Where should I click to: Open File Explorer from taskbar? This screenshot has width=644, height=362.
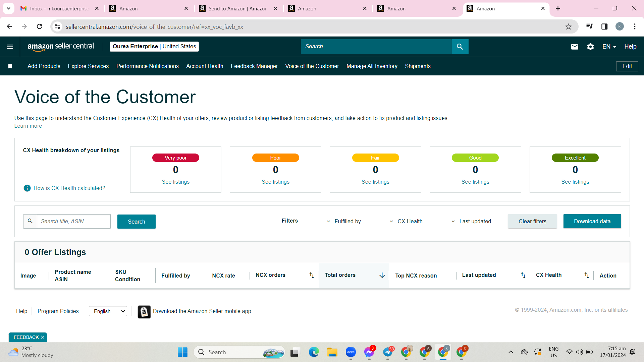[x=332, y=352]
